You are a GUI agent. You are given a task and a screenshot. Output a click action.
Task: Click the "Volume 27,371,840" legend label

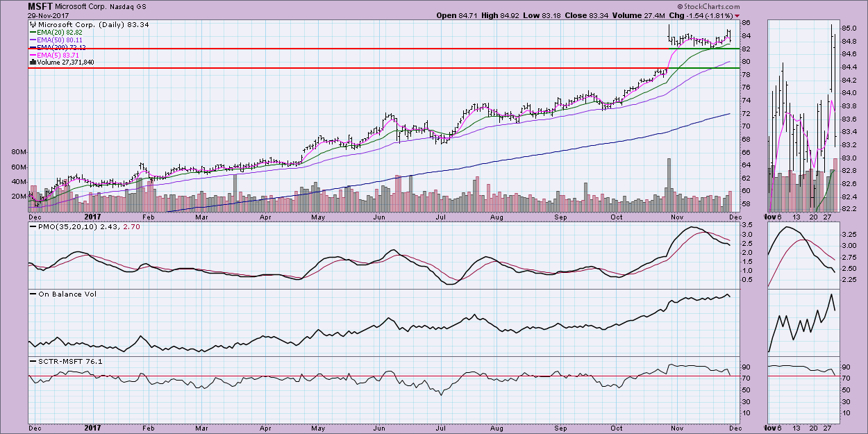[66, 62]
